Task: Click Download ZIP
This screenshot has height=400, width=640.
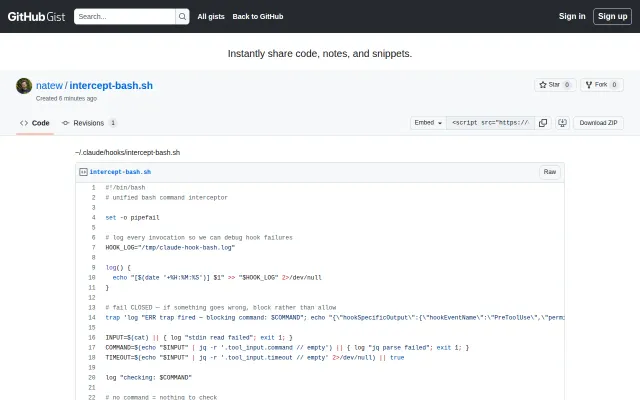Action: [598, 123]
